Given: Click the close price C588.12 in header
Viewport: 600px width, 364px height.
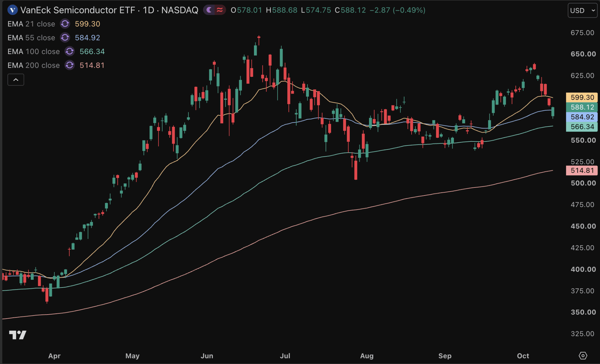Looking at the screenshot, I should 350,10.
